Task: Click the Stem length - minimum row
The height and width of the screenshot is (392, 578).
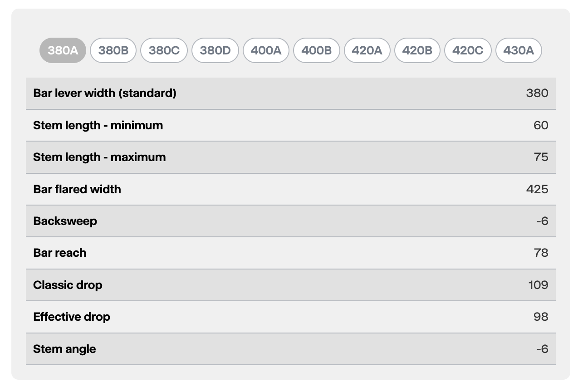Action: [x=290, y=125]
